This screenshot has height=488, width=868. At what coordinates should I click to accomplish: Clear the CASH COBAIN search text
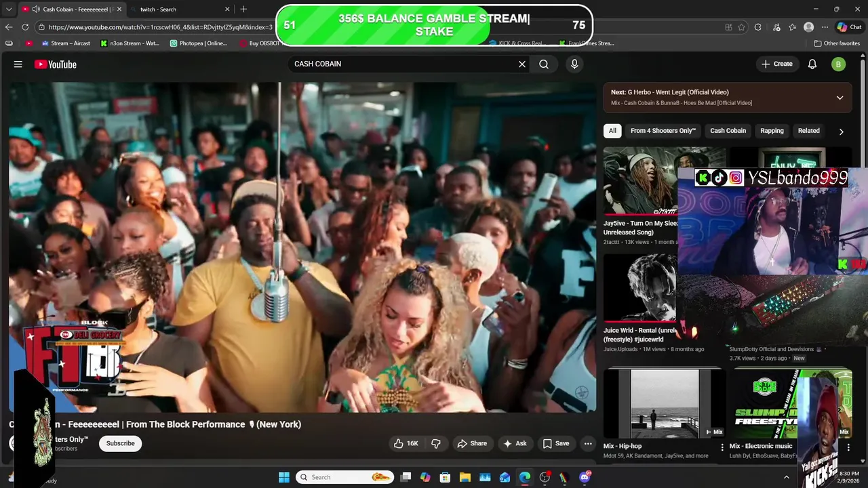click(x=522, y=64)
